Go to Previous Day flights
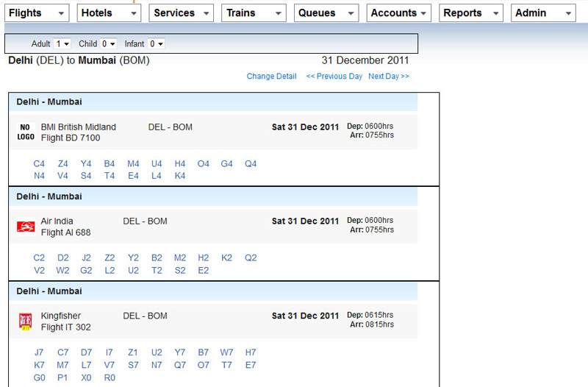 [334, 77]
